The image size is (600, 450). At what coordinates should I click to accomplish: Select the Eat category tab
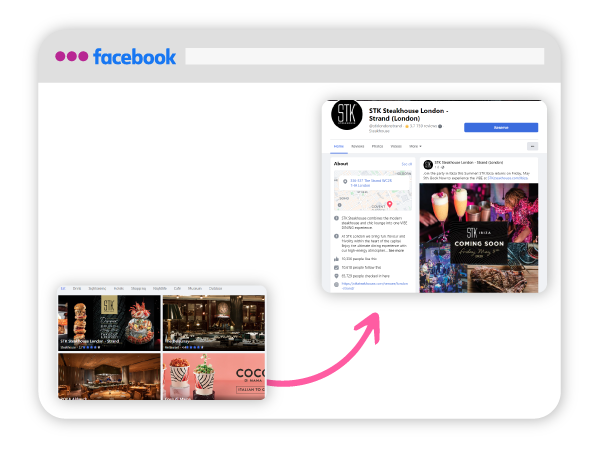click(63, 289)
